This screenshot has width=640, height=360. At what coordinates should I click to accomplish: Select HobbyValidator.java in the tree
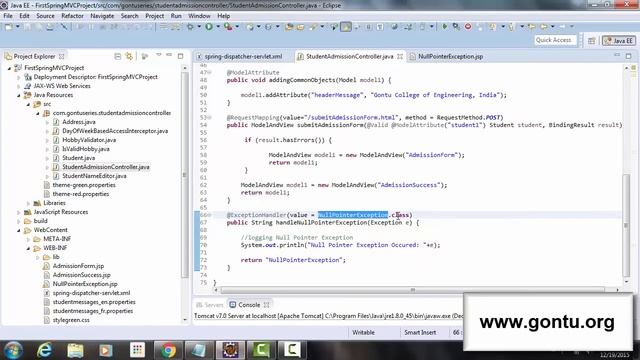coord(89,140)
